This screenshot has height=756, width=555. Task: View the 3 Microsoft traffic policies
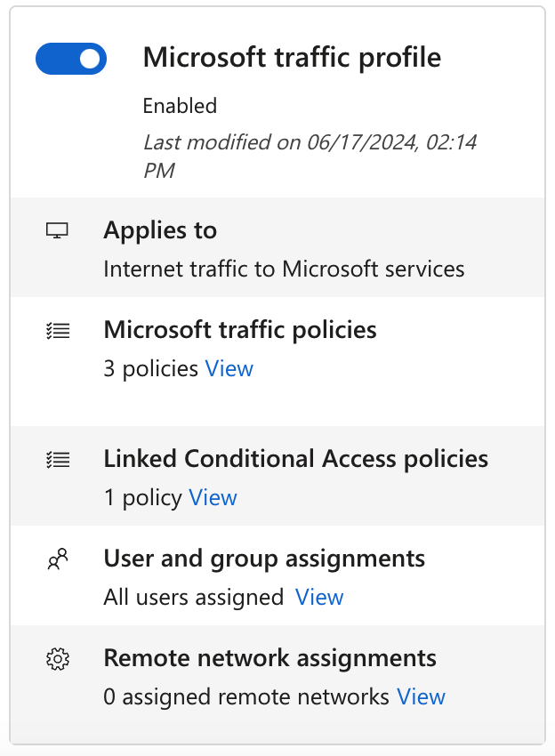(x=229, y=368)
